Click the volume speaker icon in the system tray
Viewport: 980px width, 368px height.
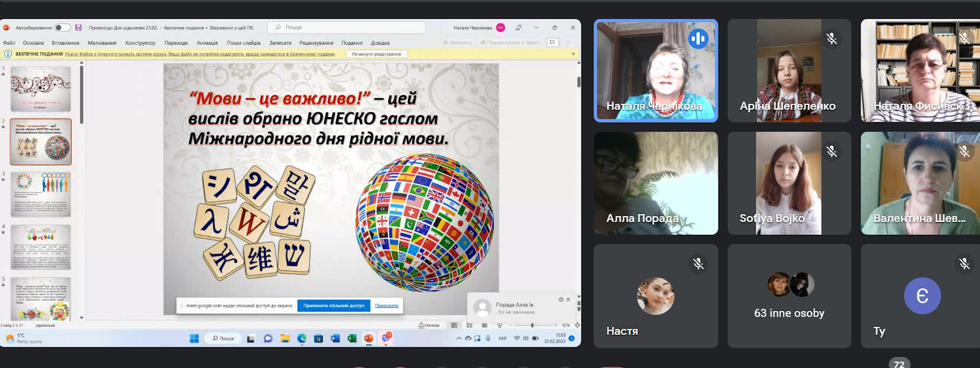(526, 338)
